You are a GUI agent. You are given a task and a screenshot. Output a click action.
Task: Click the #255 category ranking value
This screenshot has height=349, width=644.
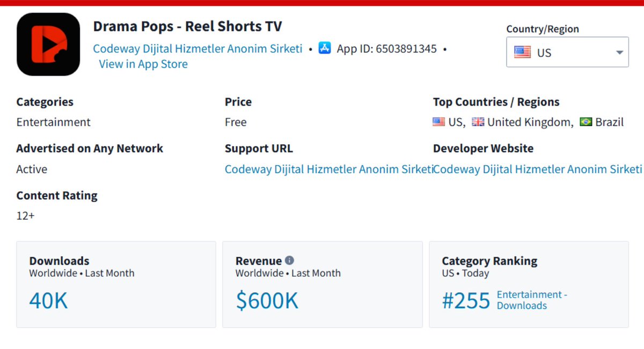[466, 301]
